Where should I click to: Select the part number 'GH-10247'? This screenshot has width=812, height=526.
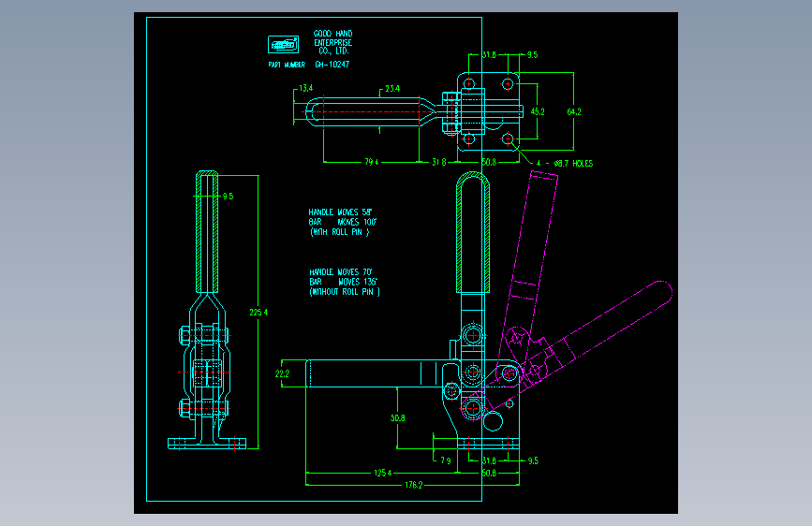coord(332,65)
